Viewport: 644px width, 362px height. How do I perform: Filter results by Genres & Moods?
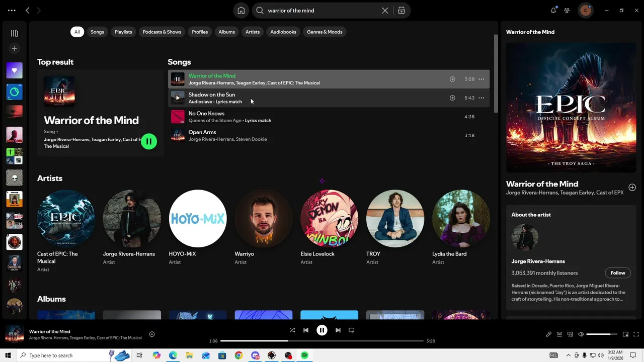(325, 32)
